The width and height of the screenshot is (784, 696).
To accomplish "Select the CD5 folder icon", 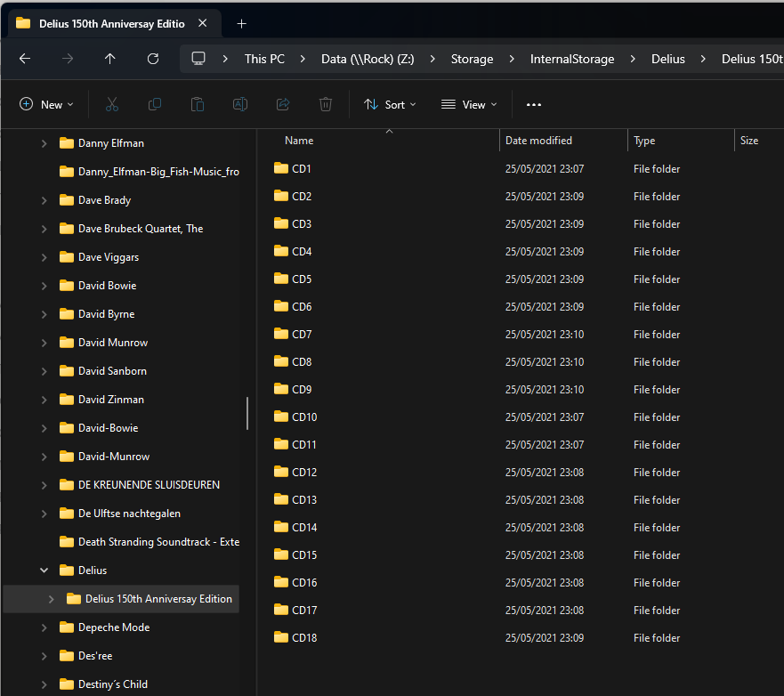I will point(281,279).
